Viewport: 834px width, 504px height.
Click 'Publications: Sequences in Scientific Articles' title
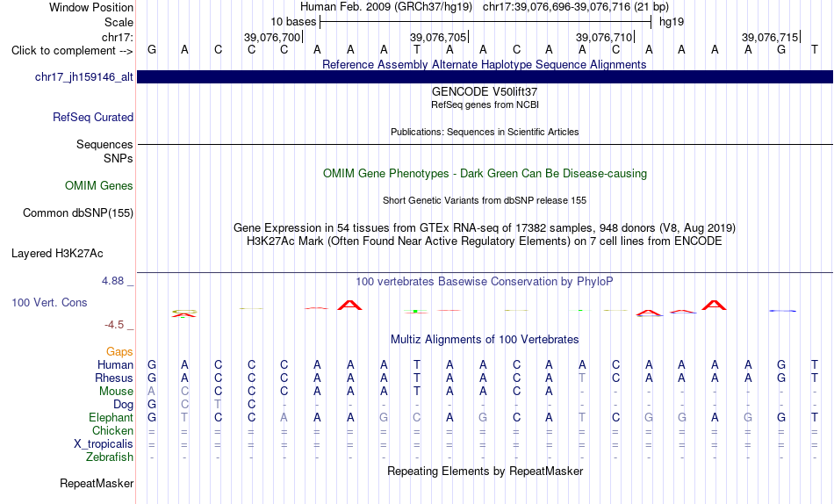click(x=485, y=132)
